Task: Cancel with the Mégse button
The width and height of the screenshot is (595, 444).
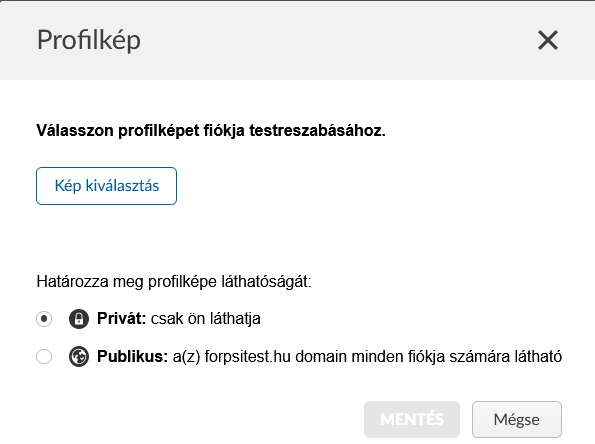Action: pos(517,419)
